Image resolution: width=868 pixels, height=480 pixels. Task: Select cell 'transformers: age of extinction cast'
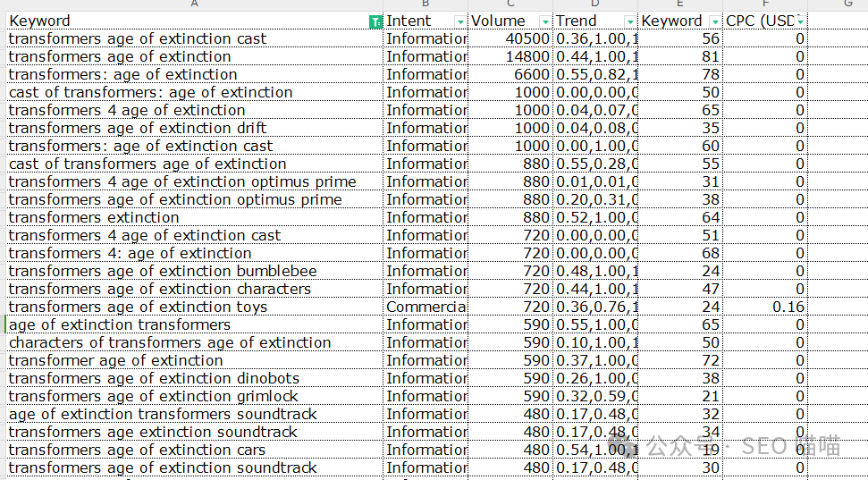(195, 146)
